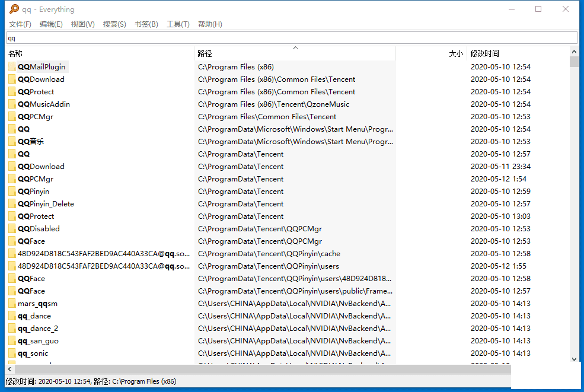Click folder icon beside QQPinyin_Delete
Viewport: 584px width, 392px height.
pyautogui.click(x=12, y=204)
